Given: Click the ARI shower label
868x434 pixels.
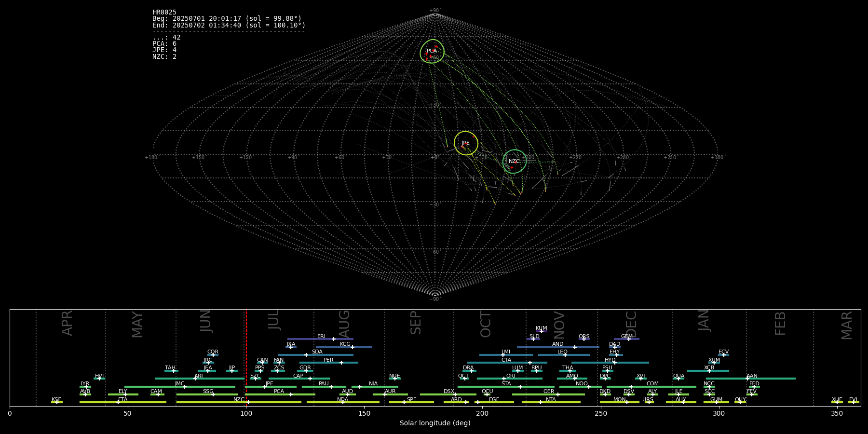Looking at the screenshot, I should [x=199, y=376].
